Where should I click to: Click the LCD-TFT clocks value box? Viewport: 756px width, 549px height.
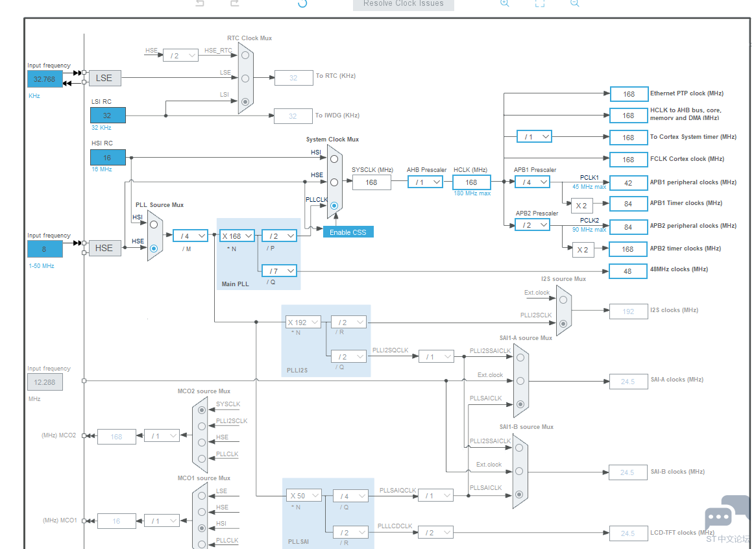click(x=628, y=533)
